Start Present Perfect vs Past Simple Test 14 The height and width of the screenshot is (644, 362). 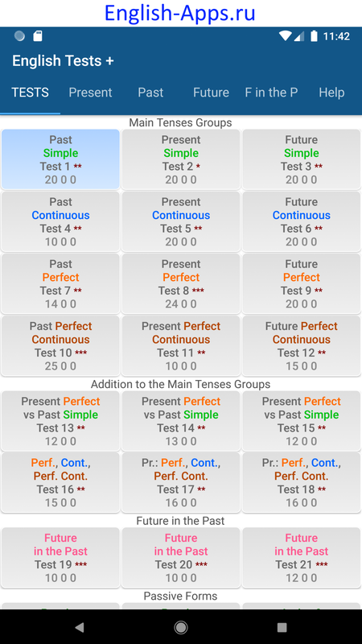[181, 421]
